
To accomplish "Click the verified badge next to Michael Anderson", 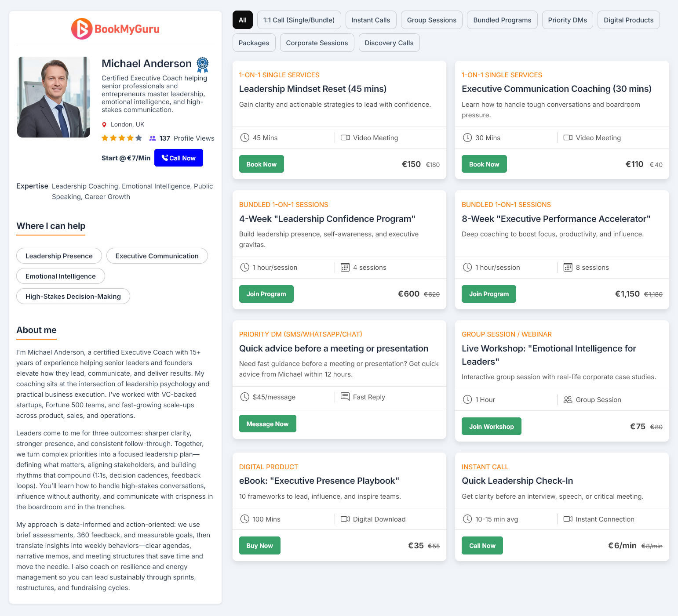I will [202, 65].
